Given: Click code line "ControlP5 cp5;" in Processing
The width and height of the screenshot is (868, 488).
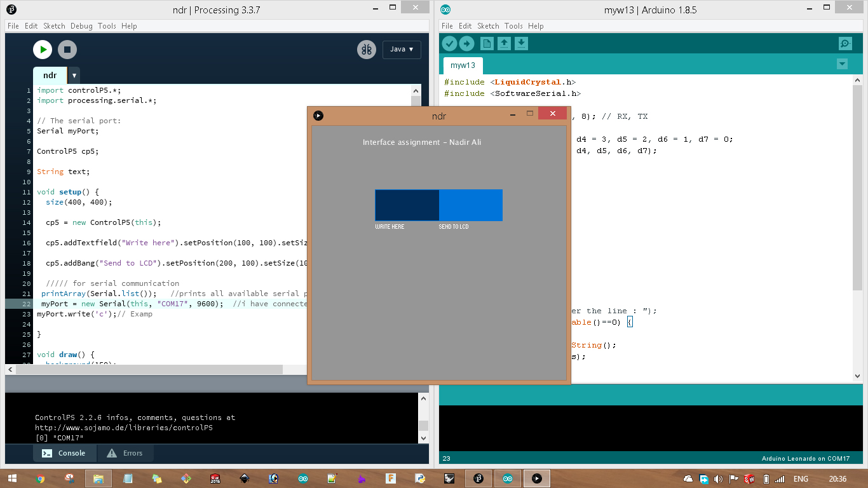Looking at the screenshot, I should pos(68,151).
